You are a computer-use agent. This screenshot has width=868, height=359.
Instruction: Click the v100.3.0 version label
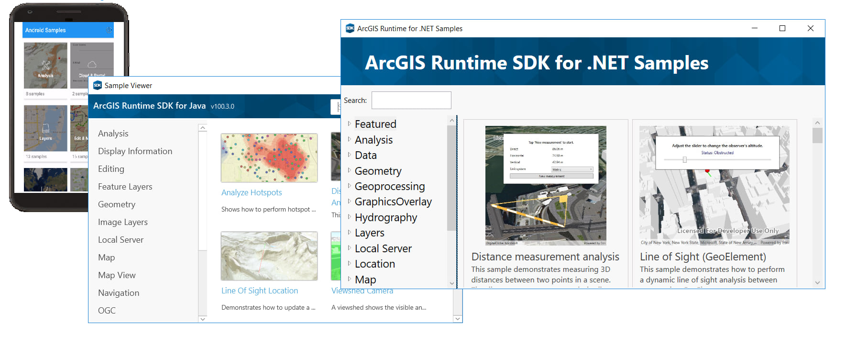pos(222,106)
